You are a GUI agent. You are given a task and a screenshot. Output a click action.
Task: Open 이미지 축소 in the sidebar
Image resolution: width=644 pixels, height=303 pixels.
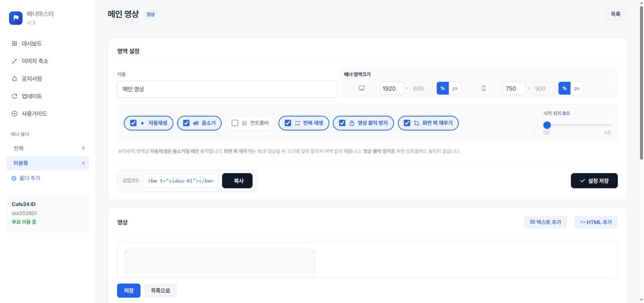(x=48, y=61)
